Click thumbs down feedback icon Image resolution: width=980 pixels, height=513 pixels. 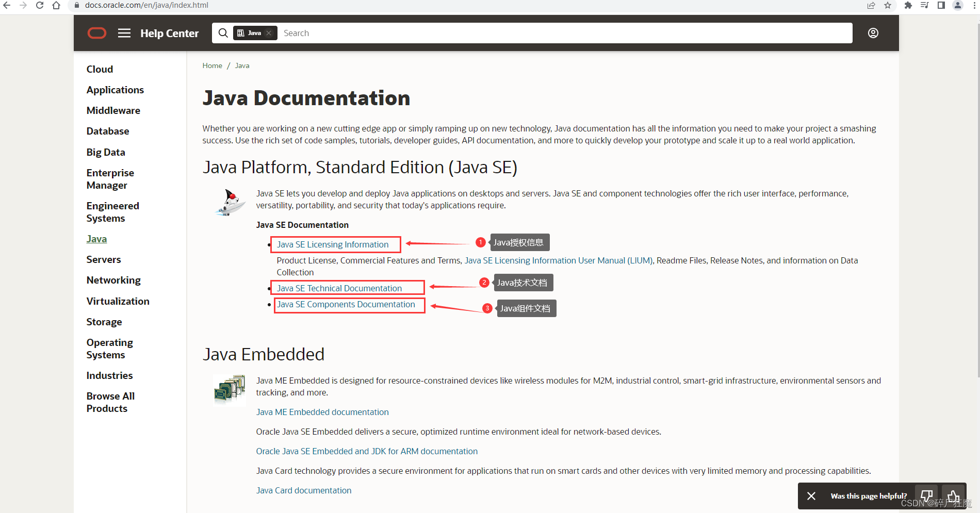927,496
